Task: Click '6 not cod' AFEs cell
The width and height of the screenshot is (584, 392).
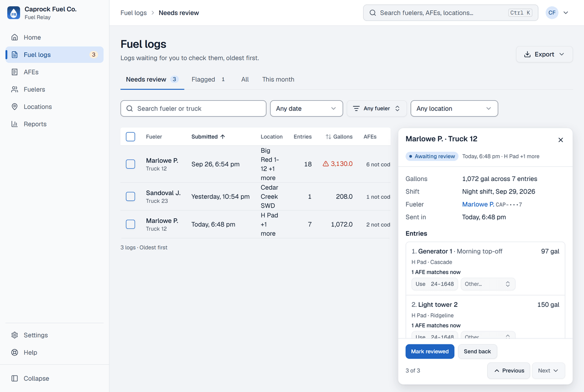Action: tap(378, 164)
